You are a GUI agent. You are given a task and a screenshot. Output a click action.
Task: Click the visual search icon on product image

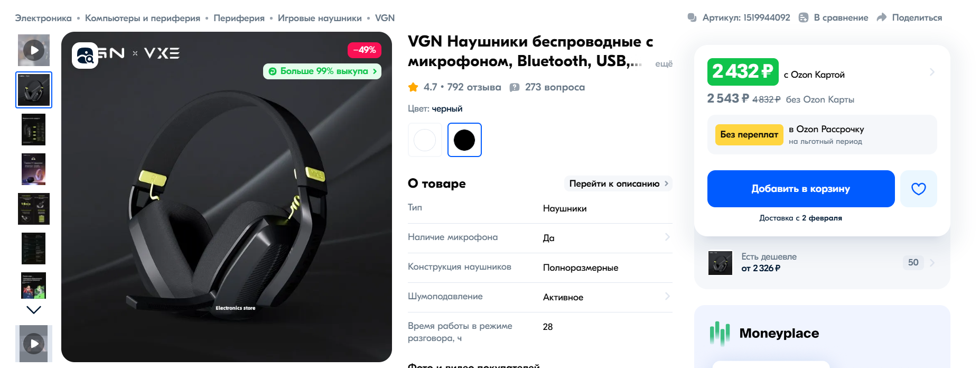click(x=85, y=56)
